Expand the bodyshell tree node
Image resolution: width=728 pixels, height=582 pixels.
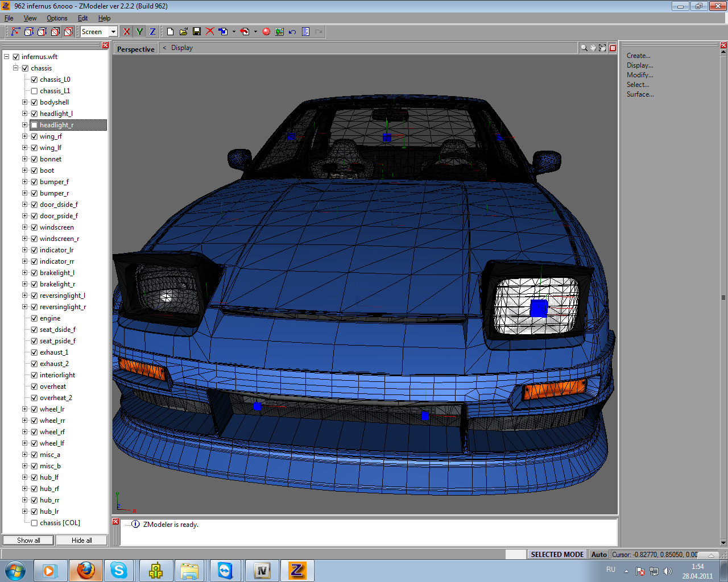25,102
